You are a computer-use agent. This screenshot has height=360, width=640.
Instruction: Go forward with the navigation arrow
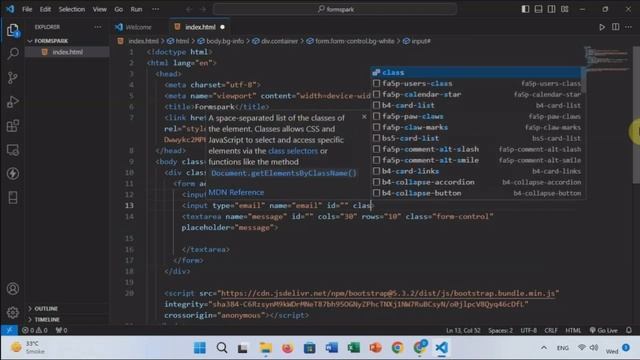coord(203,9)
